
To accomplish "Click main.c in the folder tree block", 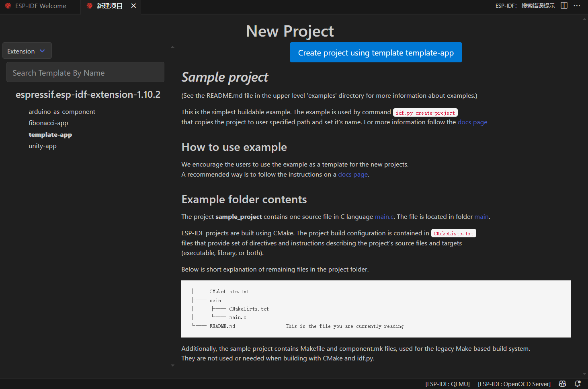I will (x=238, y=317).
